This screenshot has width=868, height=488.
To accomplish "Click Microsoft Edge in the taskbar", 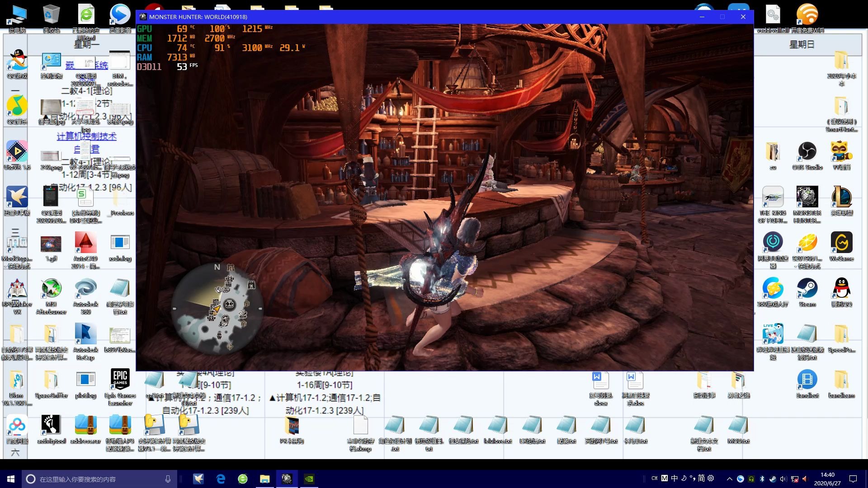I will 221,479.
